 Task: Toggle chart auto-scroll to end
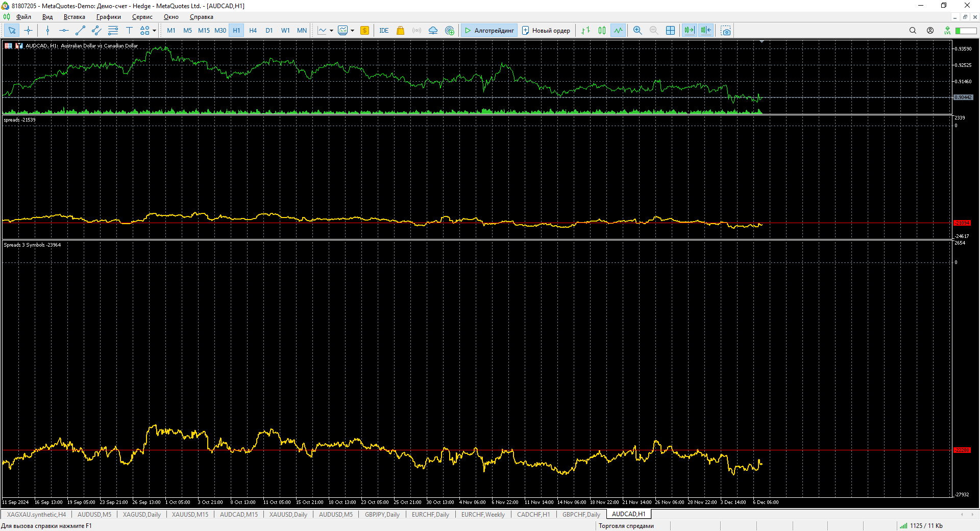pyautogui.click(x=689, y=31)
